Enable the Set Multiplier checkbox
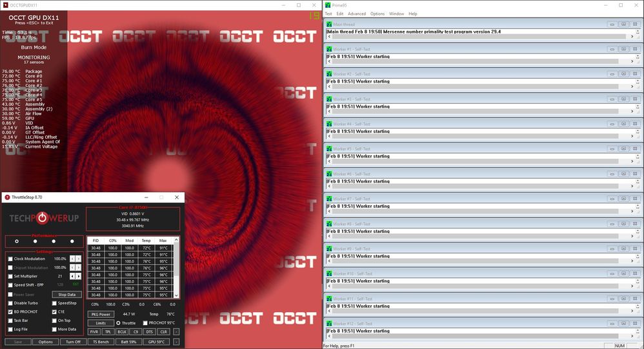Image resolution: width=644 pixels, height=349 pixels. [x=10, y=276]
